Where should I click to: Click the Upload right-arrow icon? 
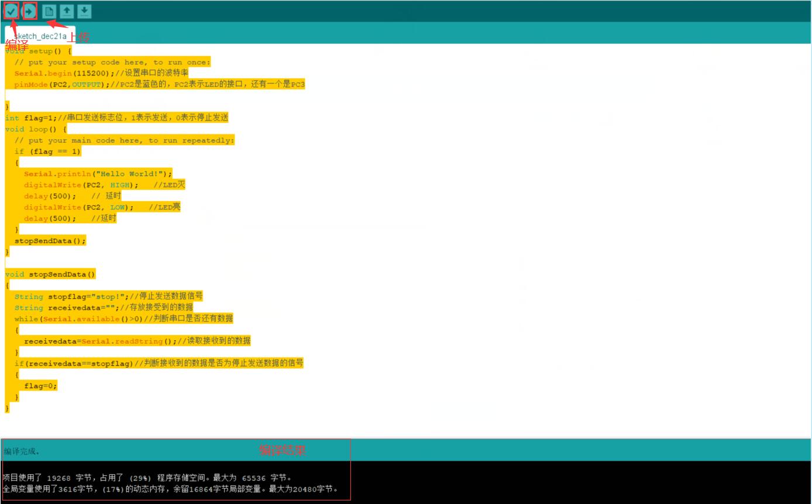coord(30,11)
